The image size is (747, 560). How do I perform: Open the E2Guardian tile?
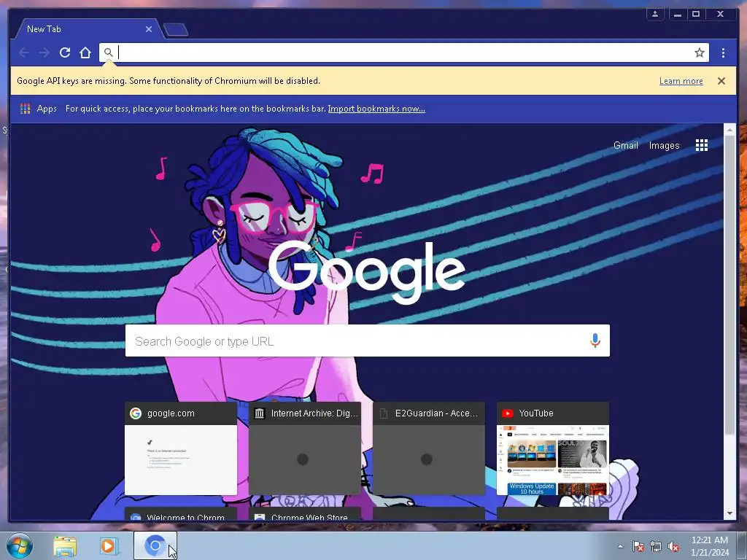click(x=429, y=448)
